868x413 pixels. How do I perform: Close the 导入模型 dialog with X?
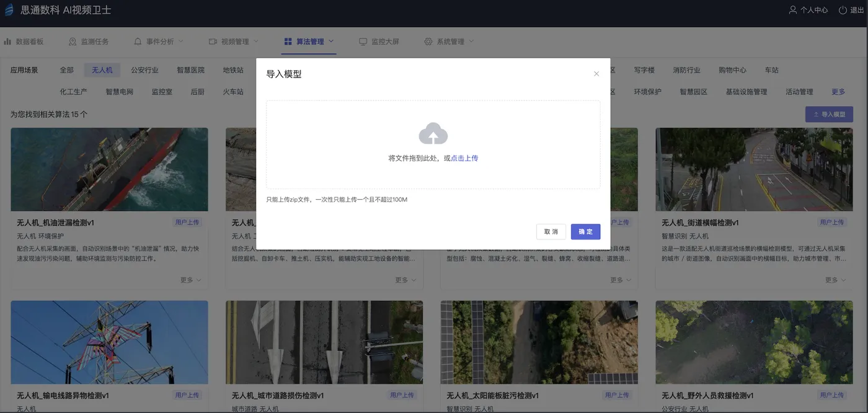pyautogui.click(x=596, y=74)
